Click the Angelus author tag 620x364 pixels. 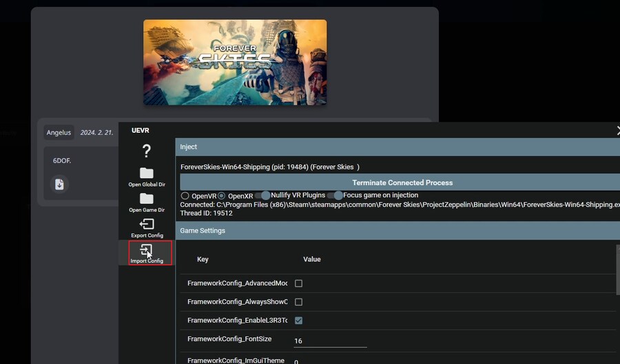pyautogui.click(x=59, y=133)
